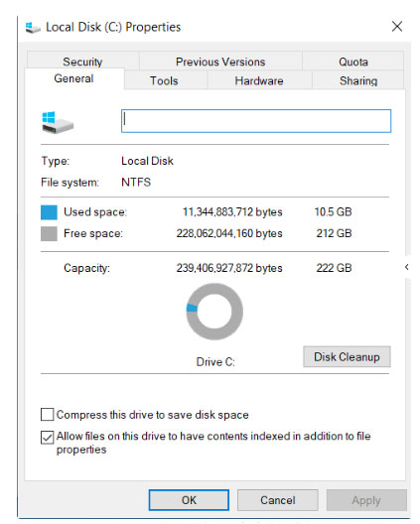Open the Hardware tab
The width and height of the screenshot is (420, 524).
pos(259,80)
